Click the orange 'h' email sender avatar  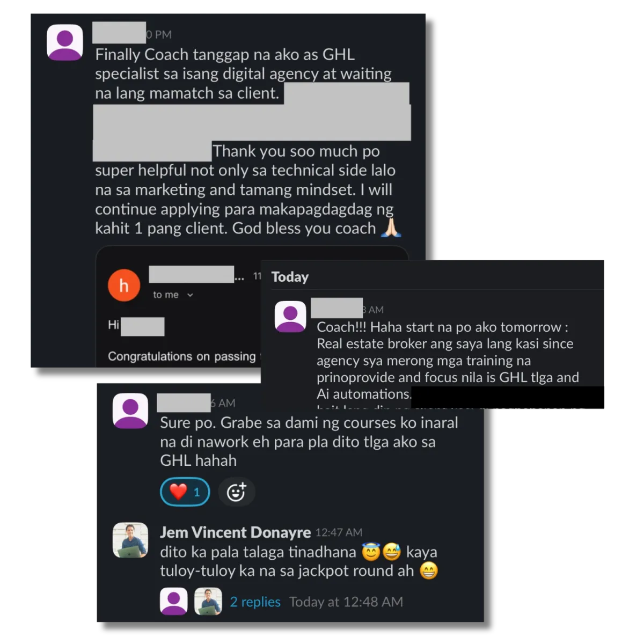(124, 285)
